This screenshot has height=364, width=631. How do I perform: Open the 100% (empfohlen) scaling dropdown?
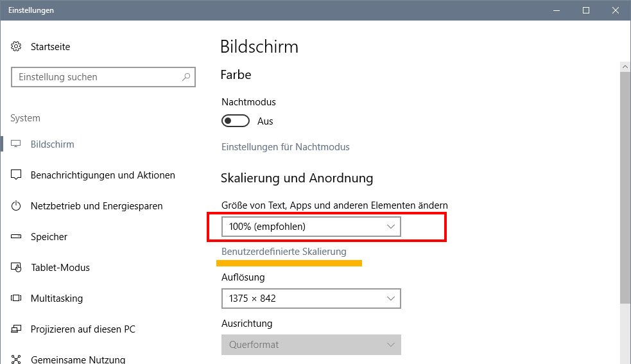click(x=311, y=227)
